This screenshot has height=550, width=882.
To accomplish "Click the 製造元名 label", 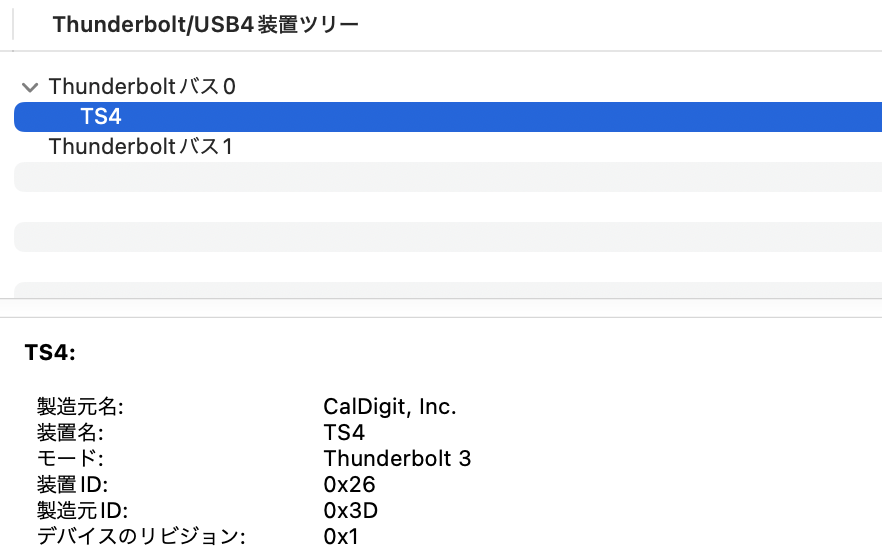I will (80, 407).
